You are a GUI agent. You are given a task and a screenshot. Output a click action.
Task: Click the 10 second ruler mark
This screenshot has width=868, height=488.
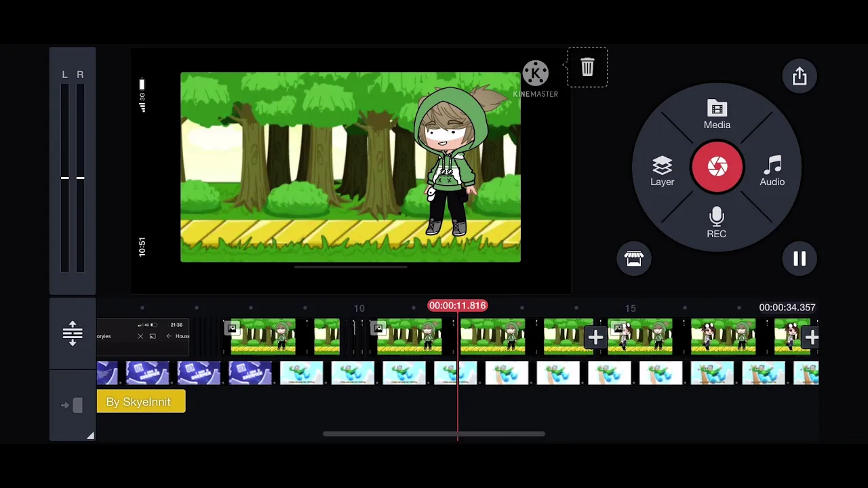359,308
